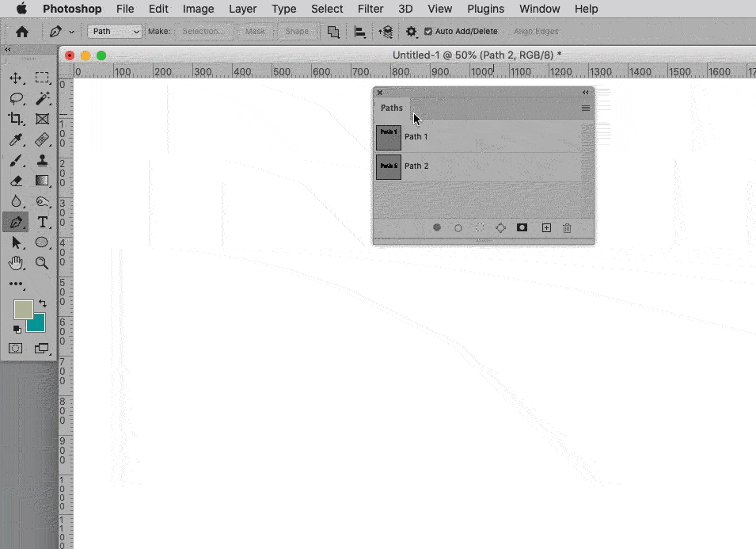Image resolution: width=756 pixels, height=549 pixels.
Task: Add a mask from Paths panel
Action: [522, 227]
